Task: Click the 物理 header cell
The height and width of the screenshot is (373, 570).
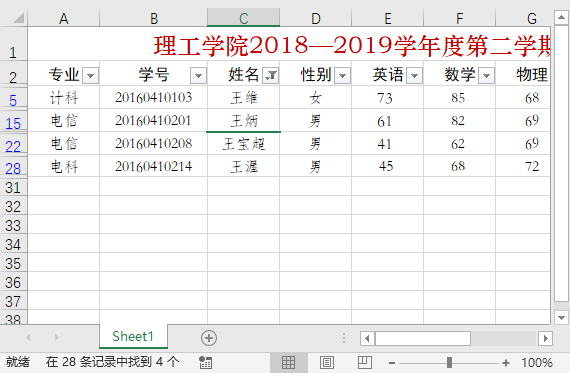Action: pyautogui.click(x=523, y=74)
